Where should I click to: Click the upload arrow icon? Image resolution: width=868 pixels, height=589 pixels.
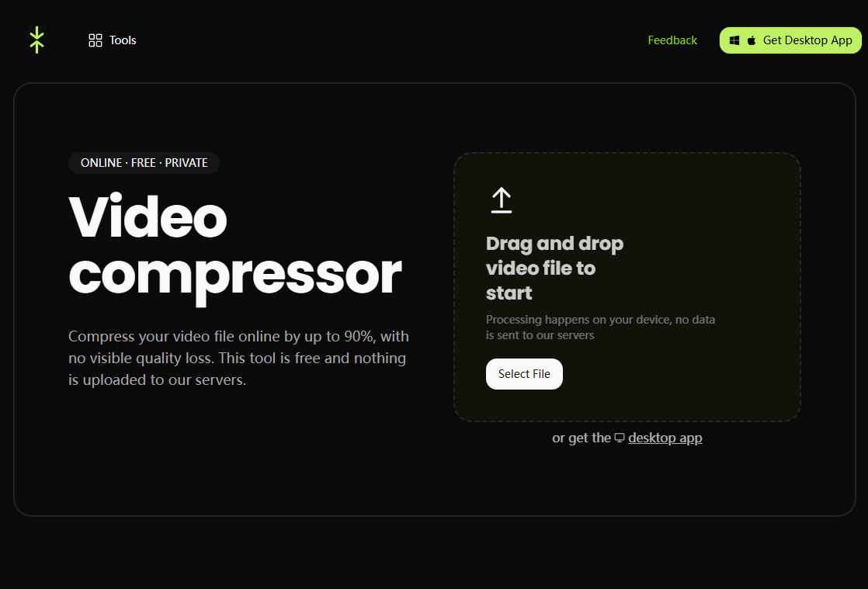point(502,200)
